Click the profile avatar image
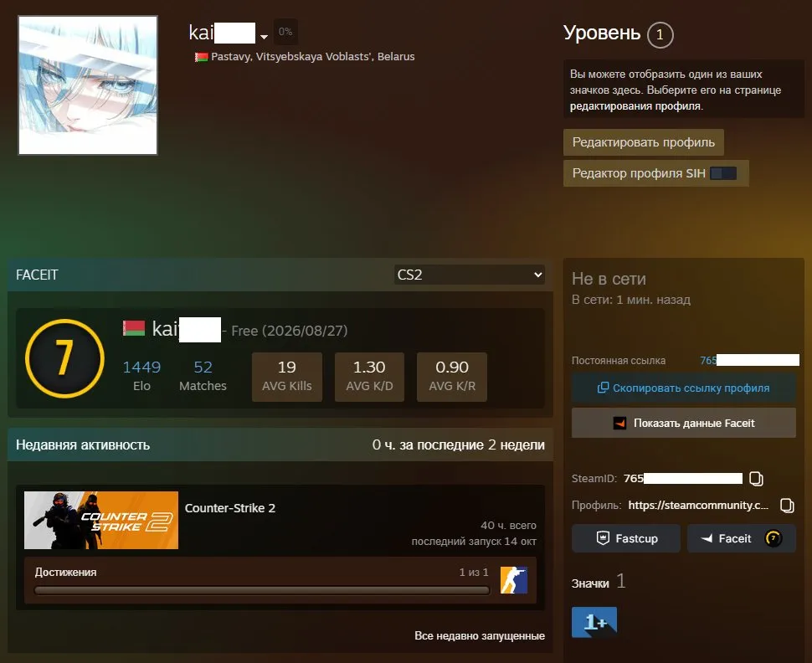 (x=88, y=85)
